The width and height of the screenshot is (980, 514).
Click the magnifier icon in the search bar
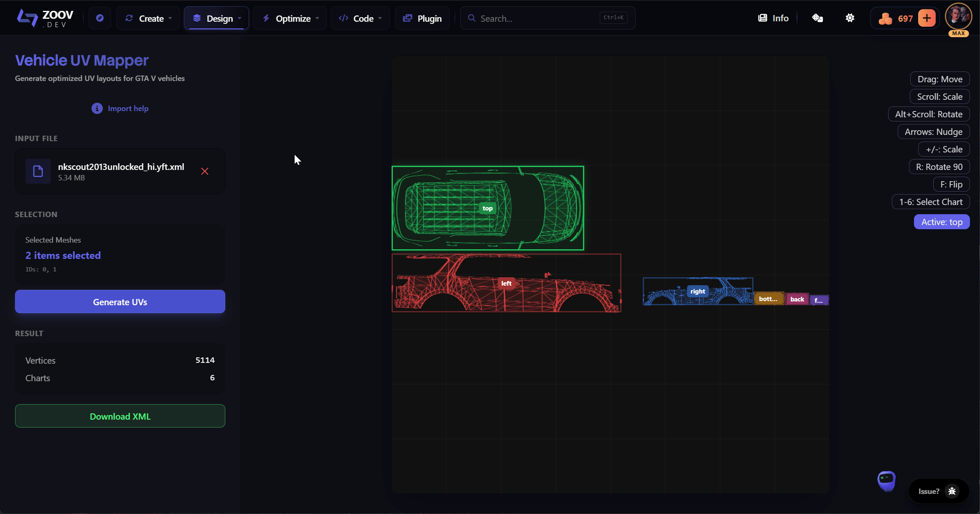pos(471,18)
